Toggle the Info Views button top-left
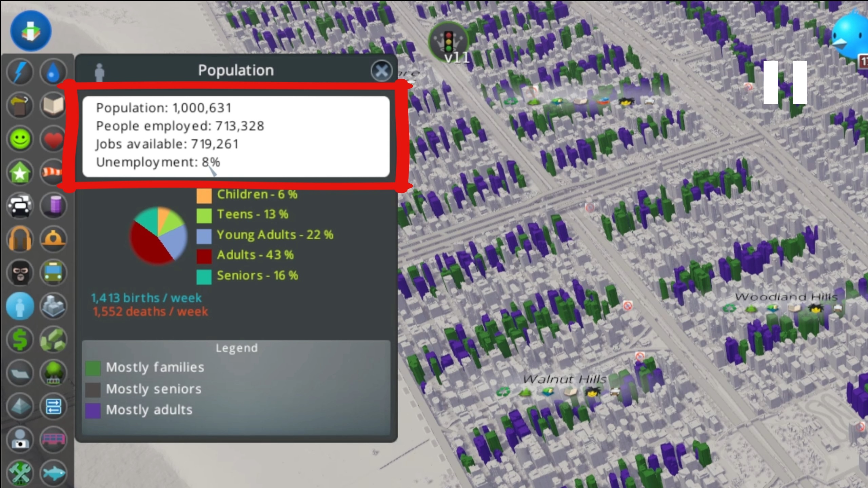Viewport: 868px width, 488px height. click(31, 31)
